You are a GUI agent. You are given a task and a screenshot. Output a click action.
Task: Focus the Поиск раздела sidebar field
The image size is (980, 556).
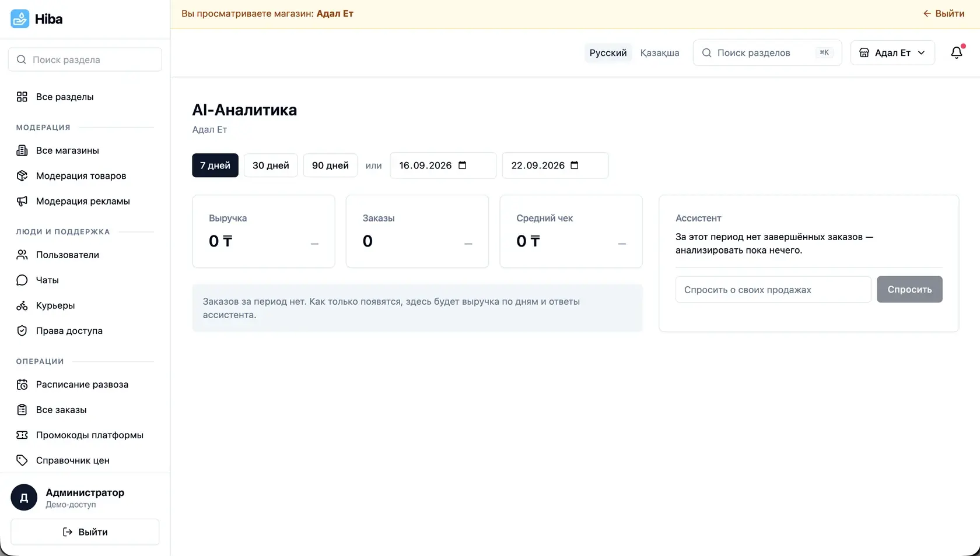[85, 59]
